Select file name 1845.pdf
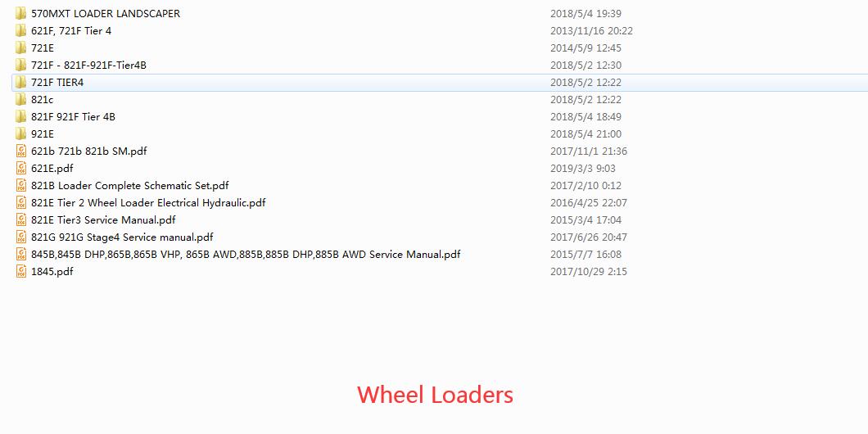 click(52, 271)
